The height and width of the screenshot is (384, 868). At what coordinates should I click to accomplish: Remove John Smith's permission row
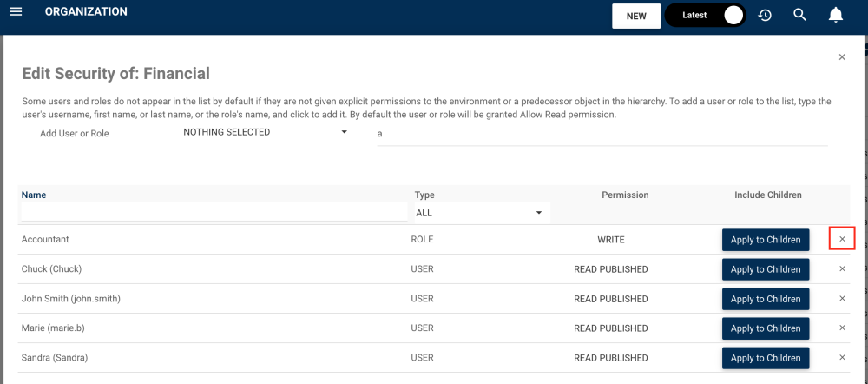coord(842,299)
